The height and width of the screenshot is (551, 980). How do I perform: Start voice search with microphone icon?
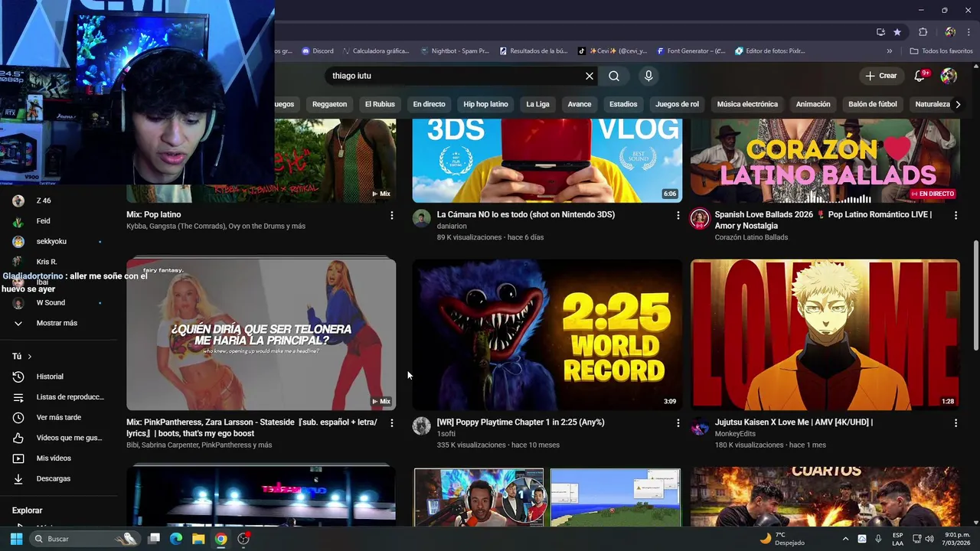point(648,76)
